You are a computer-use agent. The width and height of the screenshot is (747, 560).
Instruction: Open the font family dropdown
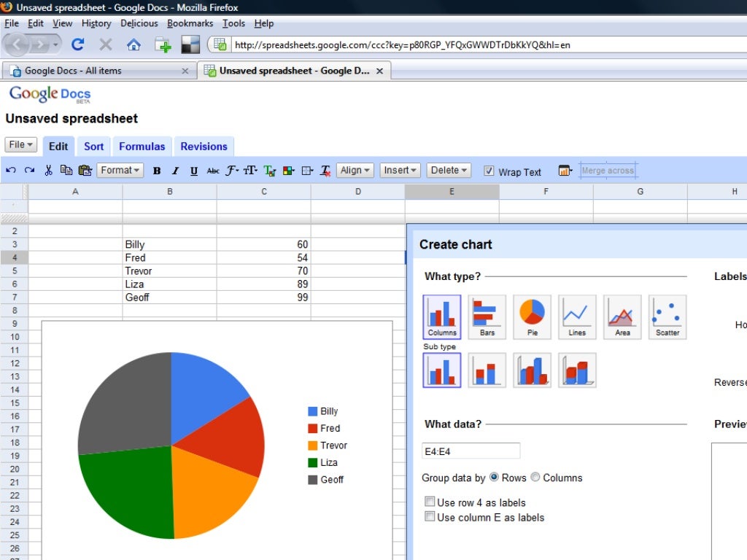click(x=232, y=171)
